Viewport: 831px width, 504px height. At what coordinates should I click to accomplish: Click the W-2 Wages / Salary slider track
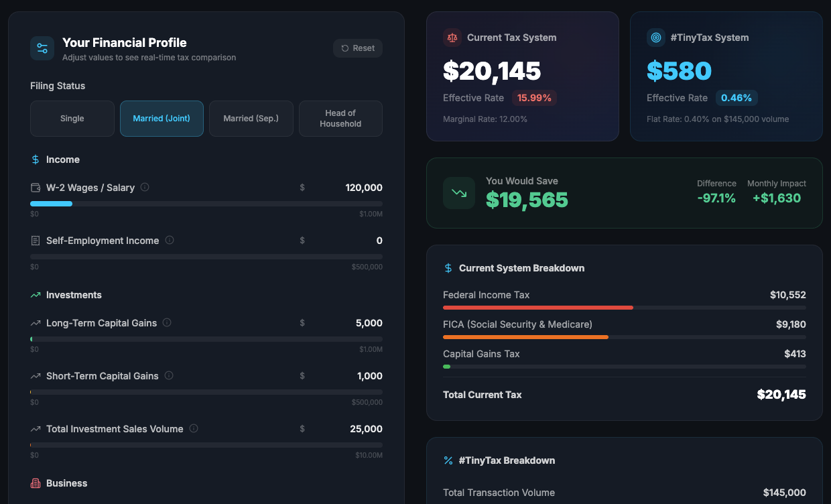click(206, 204)
